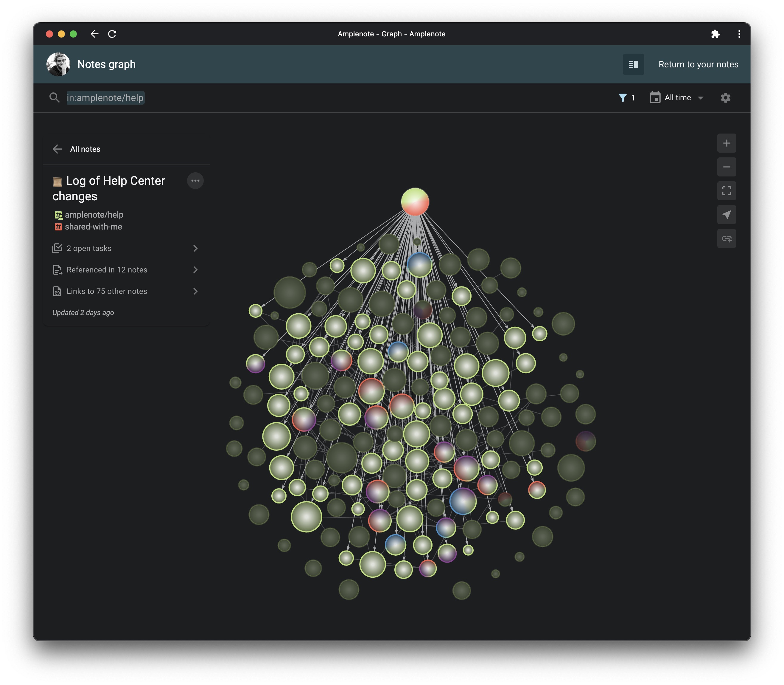The image size is (784, 685).
Task: Click the user profile avatar
Action: [x=58, y=64]
